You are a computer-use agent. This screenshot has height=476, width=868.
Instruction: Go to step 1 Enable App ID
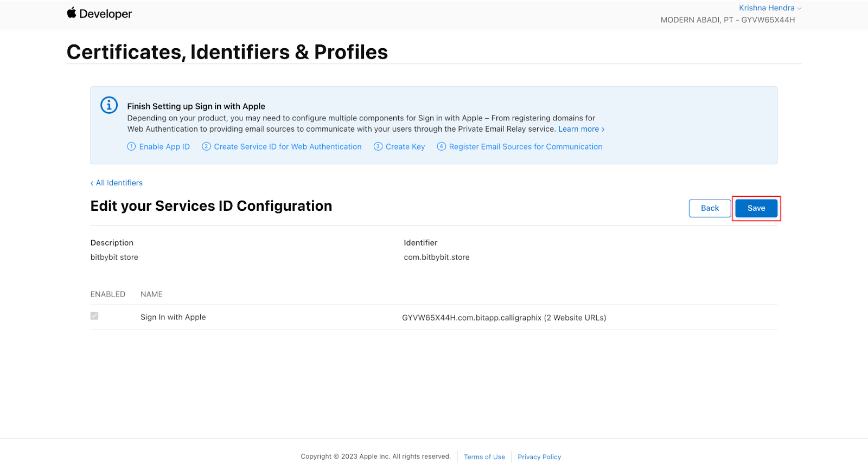point(158,146)
